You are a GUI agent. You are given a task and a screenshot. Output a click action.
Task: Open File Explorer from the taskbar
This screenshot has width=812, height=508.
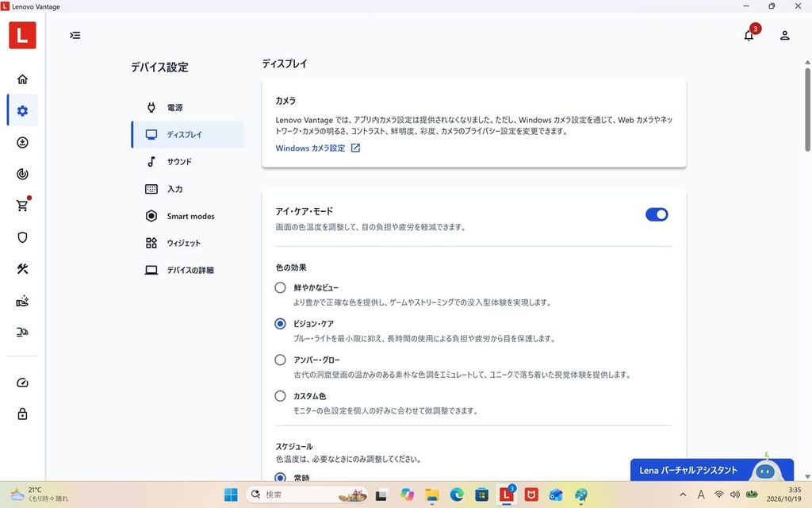click(x=431, y=495)
